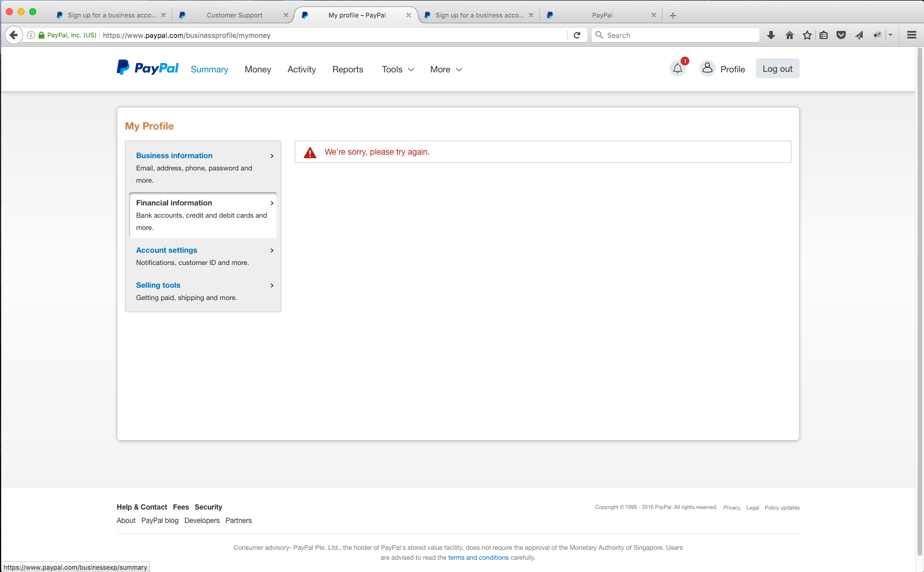Click the Profile link in header

pos(733,69)
